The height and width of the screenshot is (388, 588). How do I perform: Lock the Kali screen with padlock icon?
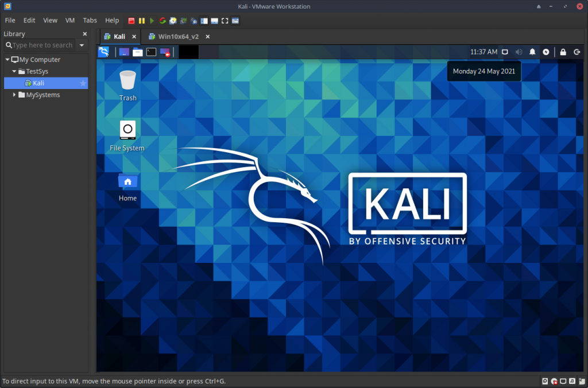(x=563, y=52)
